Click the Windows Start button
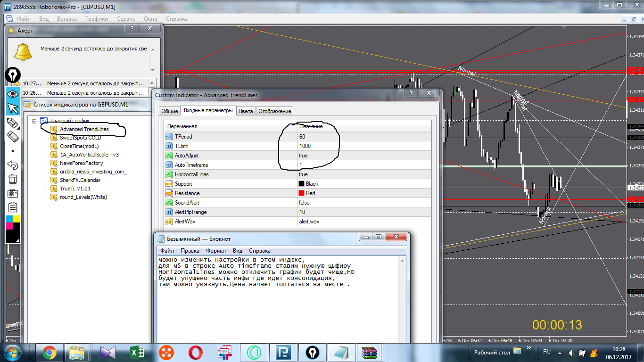 [x=12, y=352]
